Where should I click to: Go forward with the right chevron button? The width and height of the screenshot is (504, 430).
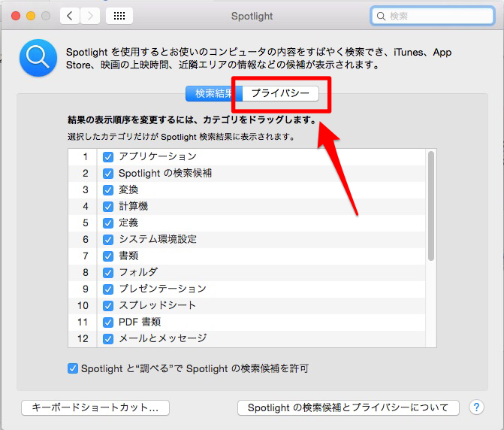click(90, 16)
